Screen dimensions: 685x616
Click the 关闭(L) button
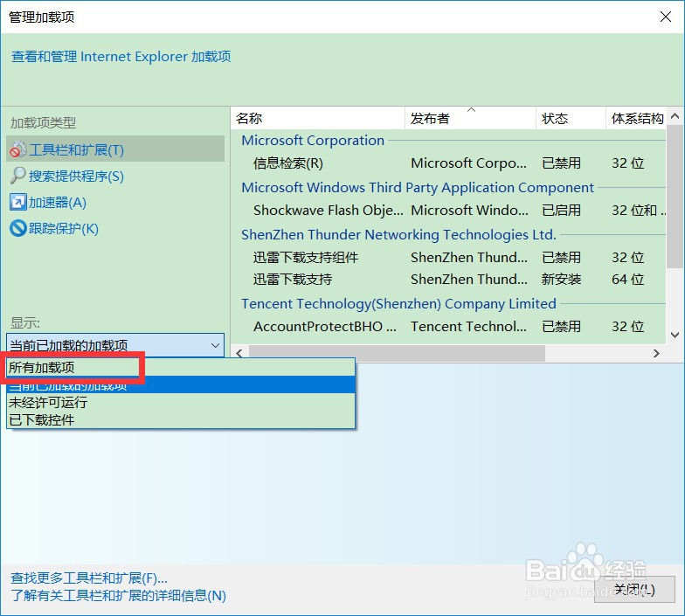634,590
